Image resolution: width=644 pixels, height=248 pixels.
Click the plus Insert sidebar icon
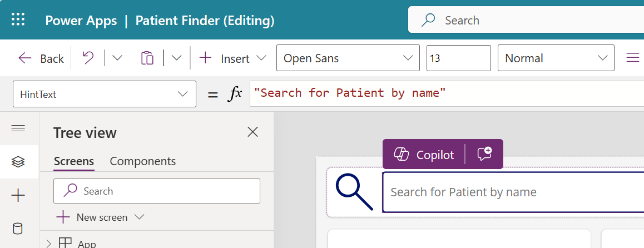pos(18,195)
